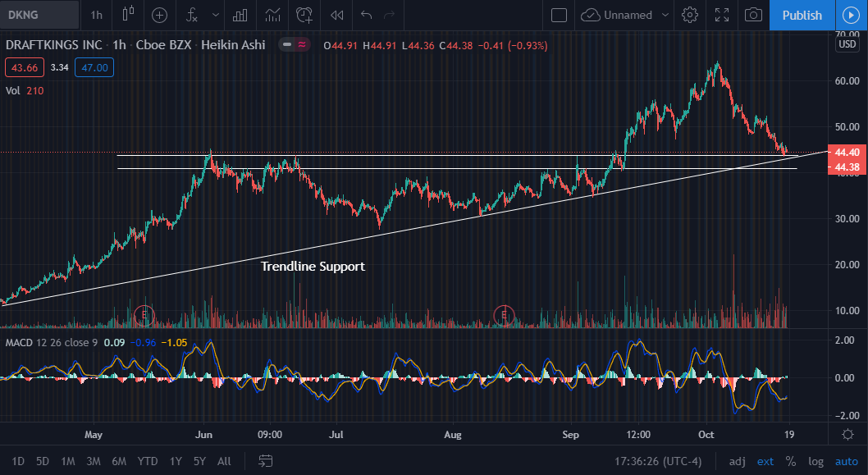This screenshot has width=868, height=475.
Task: Take a chart snapshot with the camera icon
Action: click(x=753, y=15)
